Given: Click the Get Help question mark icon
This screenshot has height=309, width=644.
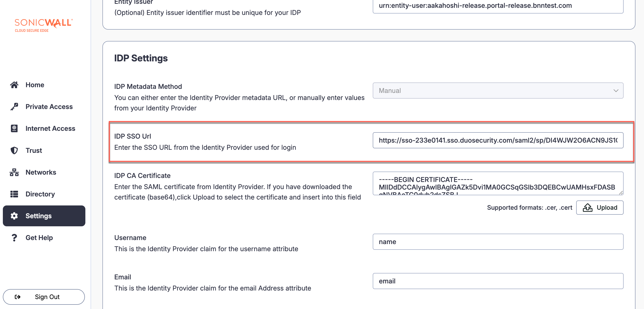Looking at the screenshot, I should pyautogui.click(x=14, y=238).
